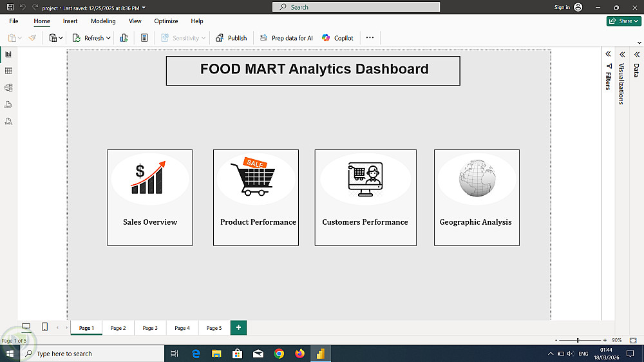Open the project title dropdown arrow
Viewport: 644px width, 362px height.
coord(144,8)
